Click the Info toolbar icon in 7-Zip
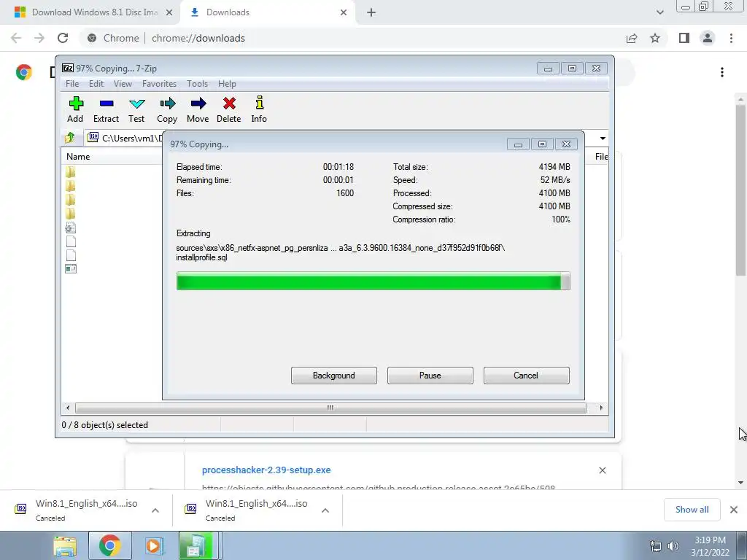Screen dimensions: 747x560 [x=259, y=109]
